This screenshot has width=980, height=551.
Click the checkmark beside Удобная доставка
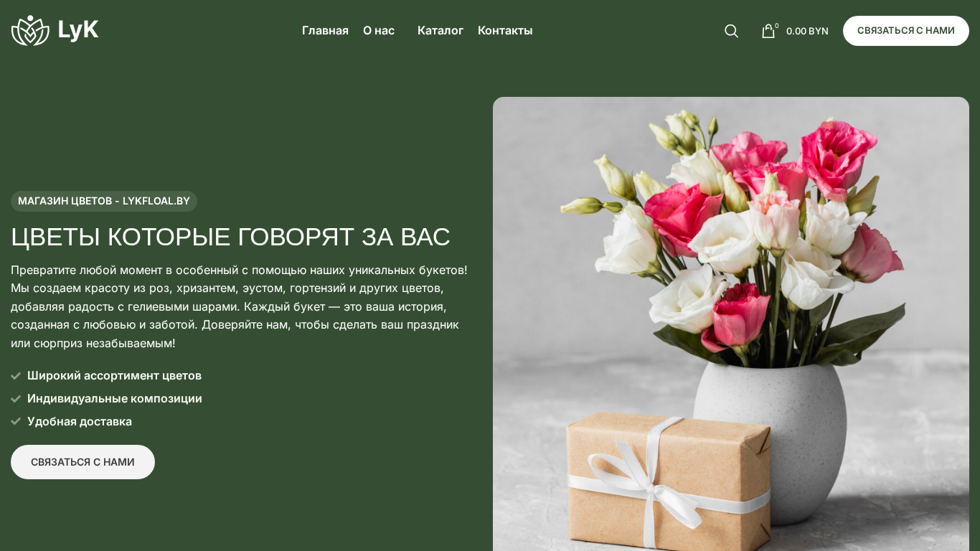click(16, 422)
